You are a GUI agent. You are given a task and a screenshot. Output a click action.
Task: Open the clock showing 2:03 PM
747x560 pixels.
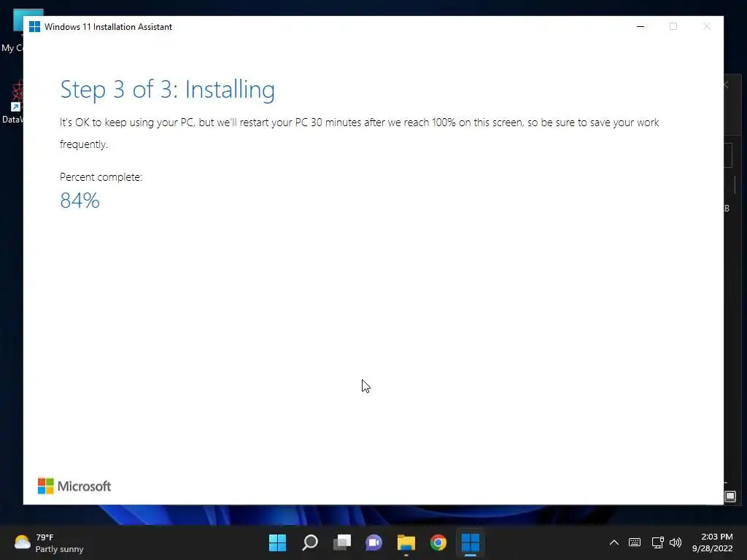pos(712,542)
